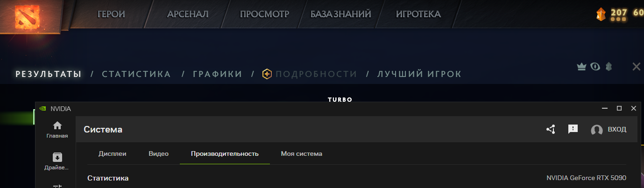Switch to the СТАТИСТИКА tab
Viewport: 644px width, 188px height.
point(136,74)
